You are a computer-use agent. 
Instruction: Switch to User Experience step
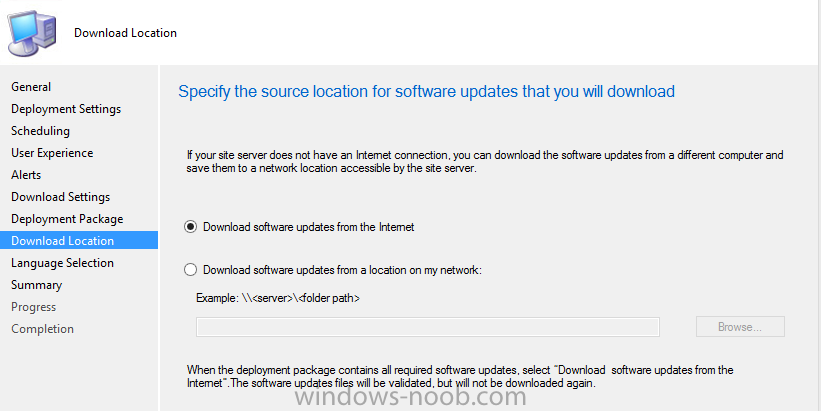point(52,153)
